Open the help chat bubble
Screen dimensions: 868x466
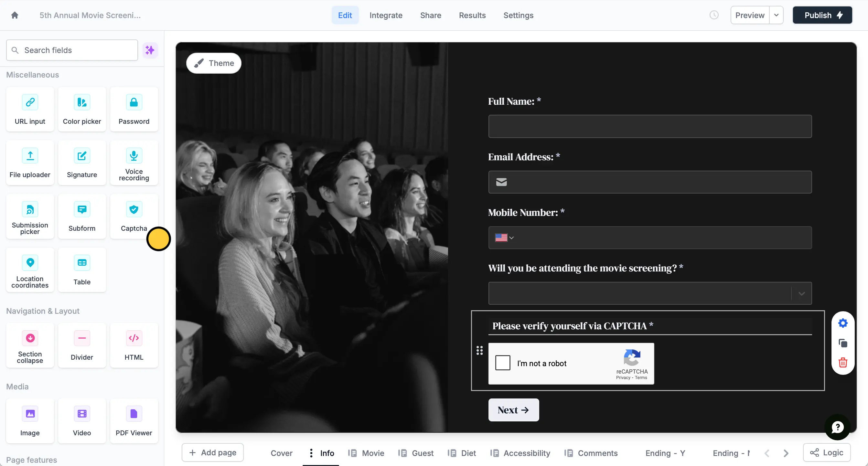coord(837,427)
